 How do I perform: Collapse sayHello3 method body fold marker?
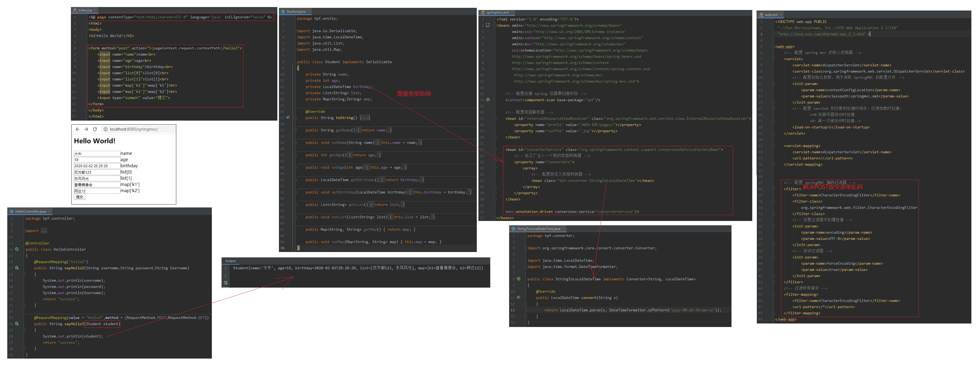[24, 330]
